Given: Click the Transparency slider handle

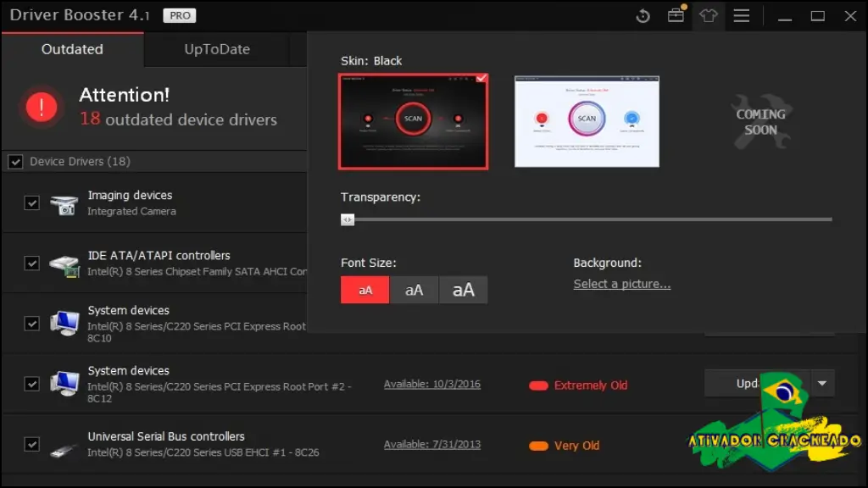Looking at the screenshot, I should pos(347,219).
